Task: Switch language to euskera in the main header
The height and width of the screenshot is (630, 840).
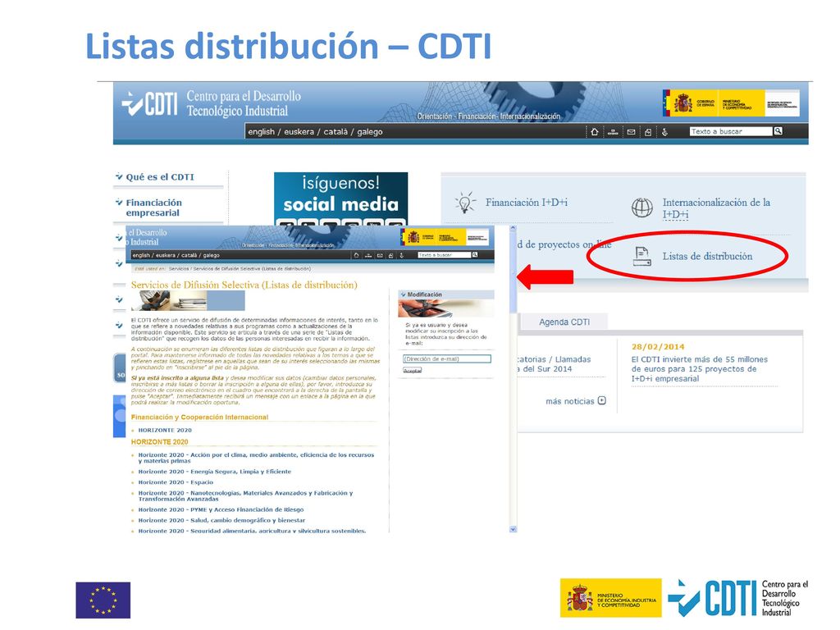Action: [x=299, y=132]
